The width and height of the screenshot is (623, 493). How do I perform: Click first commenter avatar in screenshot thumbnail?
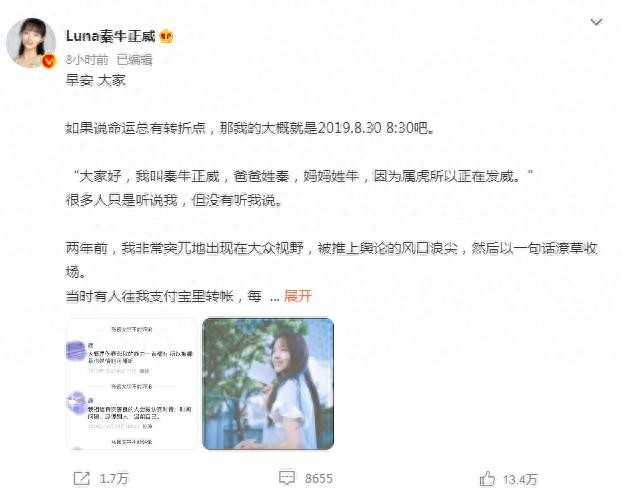pyautogui.click(x=76, y=351)
